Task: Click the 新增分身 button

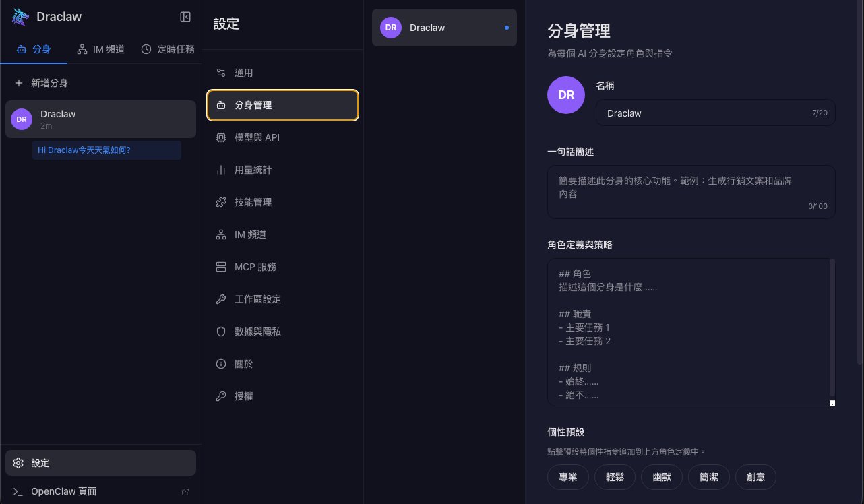Action: [x=42, y=82]
